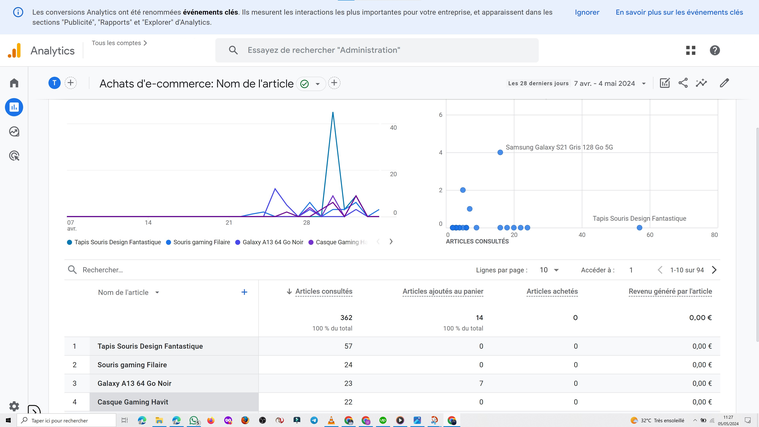
Task: Toggle the Galaxy A13 64 Go Noir series
Action: [271, 242]
